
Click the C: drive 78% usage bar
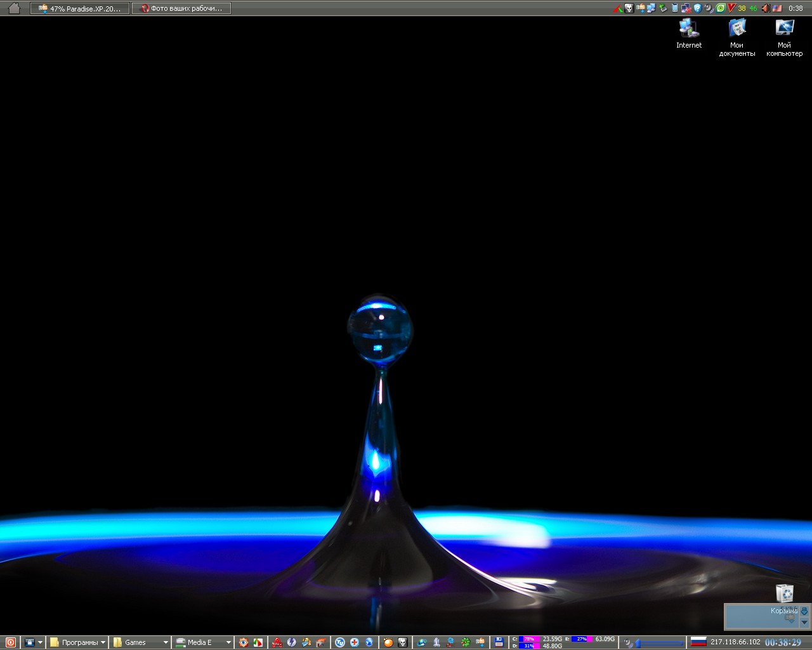530,639
